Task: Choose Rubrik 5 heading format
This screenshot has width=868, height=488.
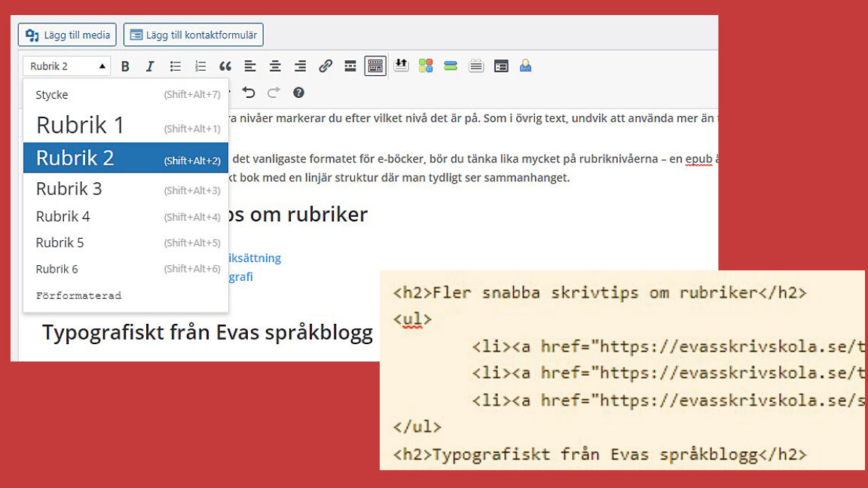Action: coord(126,242)
